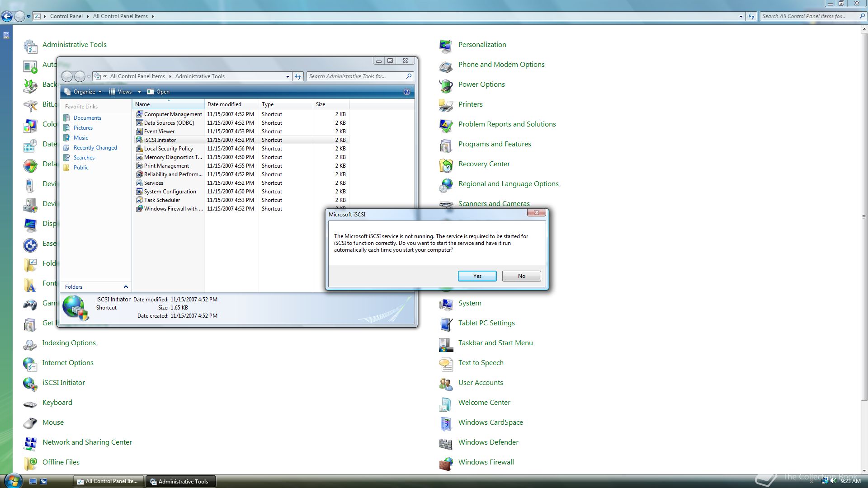Click the volume icon in system tray
This screenshot has width=868, height=488.
[x=833, y=481]
